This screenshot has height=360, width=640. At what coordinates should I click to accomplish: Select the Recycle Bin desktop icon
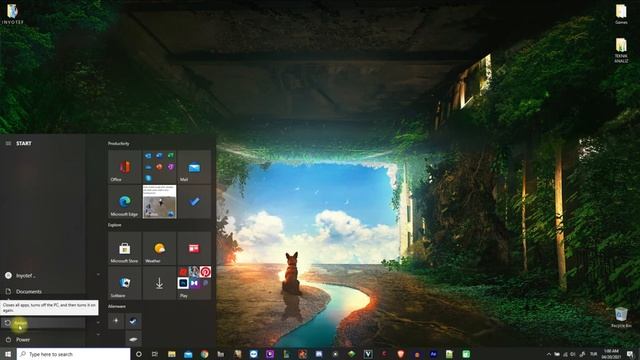coord(621,318)
